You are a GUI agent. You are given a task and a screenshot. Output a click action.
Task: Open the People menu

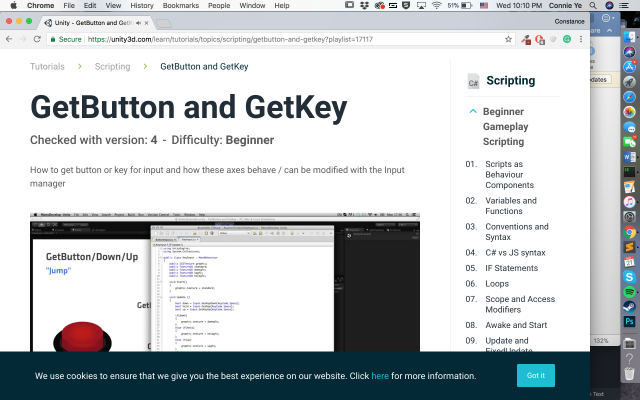pyautogui.click(x=219, y=5)
